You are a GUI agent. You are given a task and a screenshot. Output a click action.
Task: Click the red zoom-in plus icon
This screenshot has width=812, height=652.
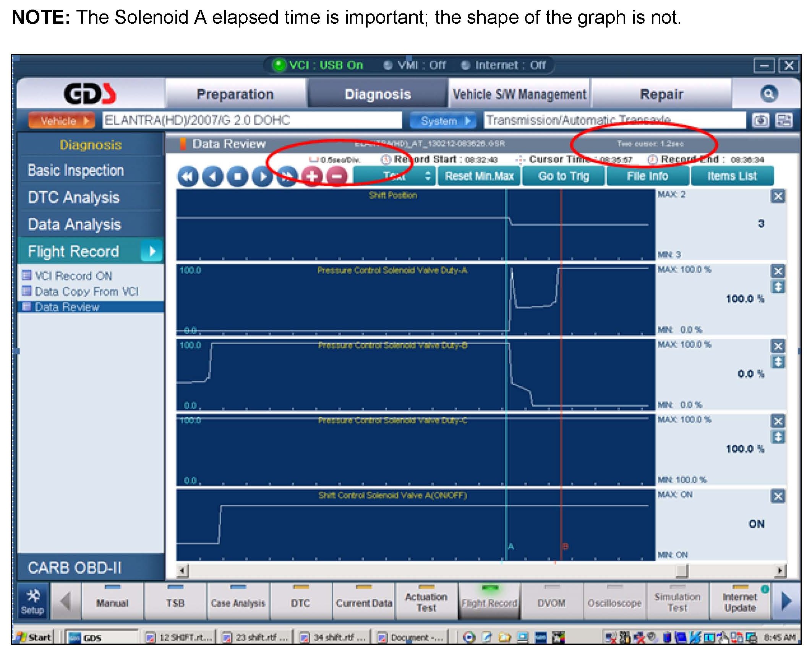pyautogui.click(x=312, y=176)
